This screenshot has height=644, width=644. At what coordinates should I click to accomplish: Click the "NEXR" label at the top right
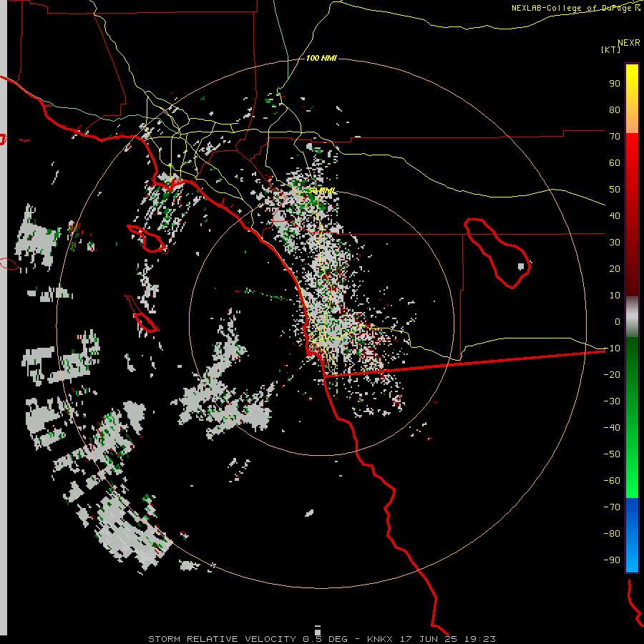point(629,42)
